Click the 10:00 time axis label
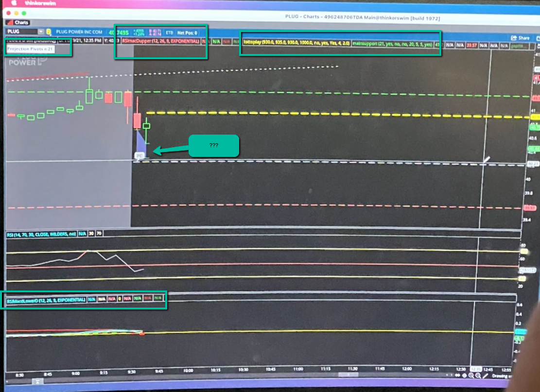540x392 pixels. (188, 371)
